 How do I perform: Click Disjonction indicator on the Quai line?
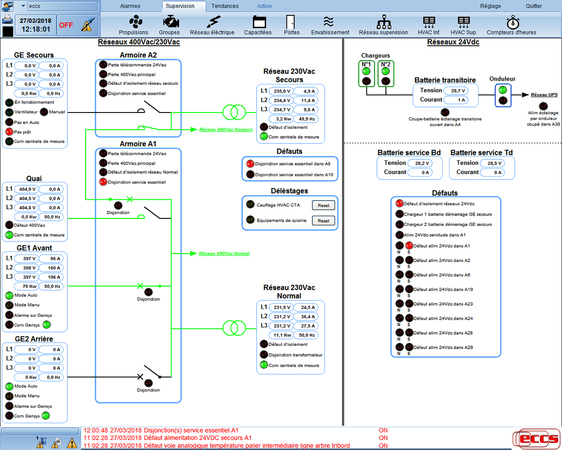pos(118,206)
